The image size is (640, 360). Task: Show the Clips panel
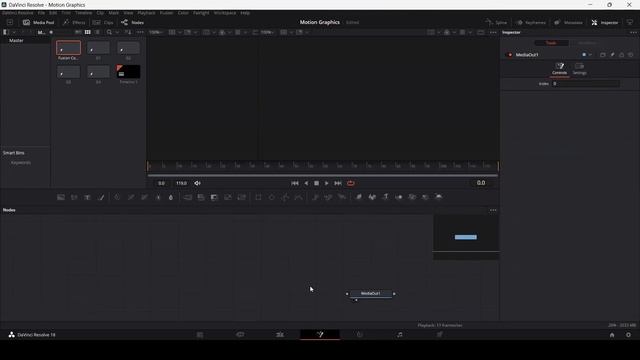[103, 22]
